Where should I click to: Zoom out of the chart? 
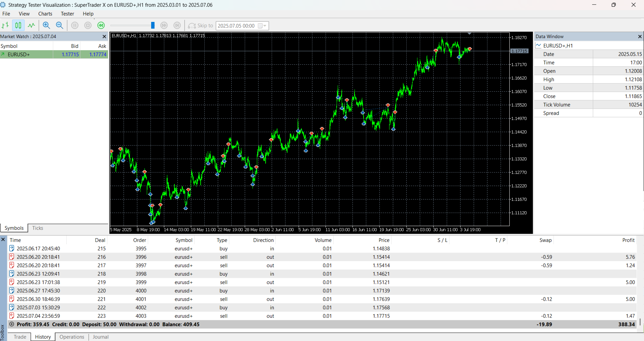pyautogui.click(x=60, y=25)
